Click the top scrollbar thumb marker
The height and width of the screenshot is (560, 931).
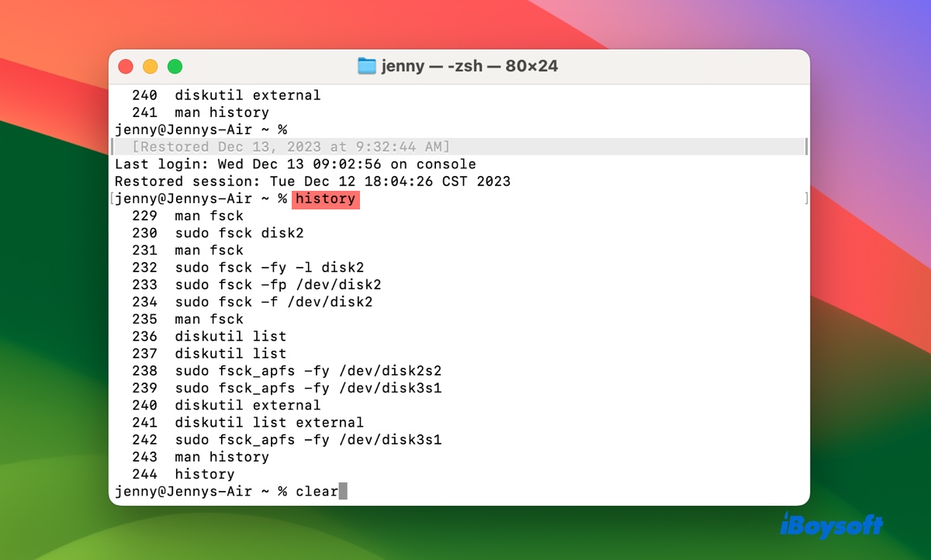coord(805,145)
